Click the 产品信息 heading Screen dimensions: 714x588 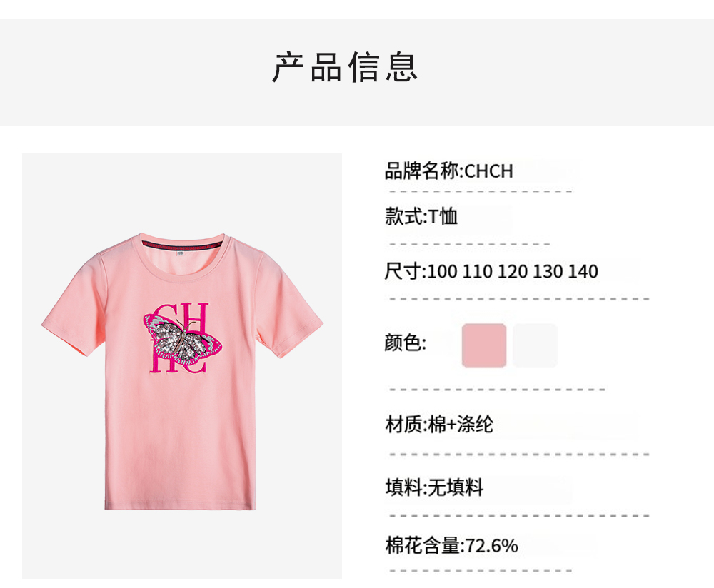[x=345, y=67]
